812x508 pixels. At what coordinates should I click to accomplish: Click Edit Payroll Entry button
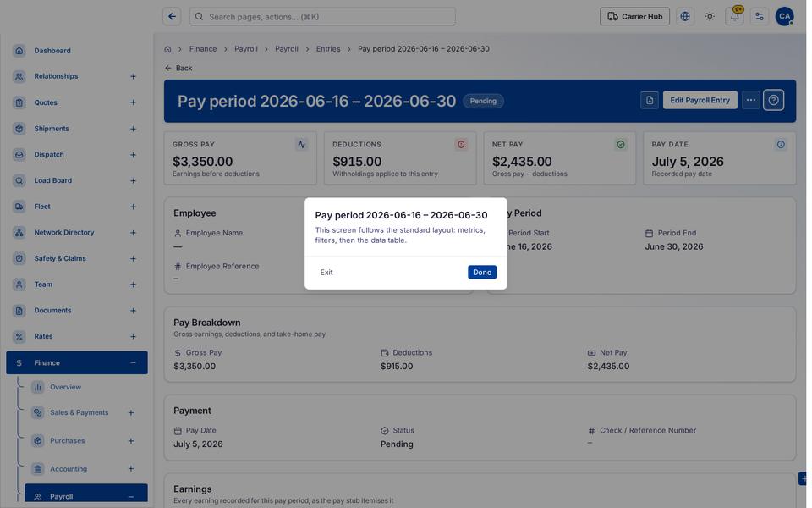(700, 100)
